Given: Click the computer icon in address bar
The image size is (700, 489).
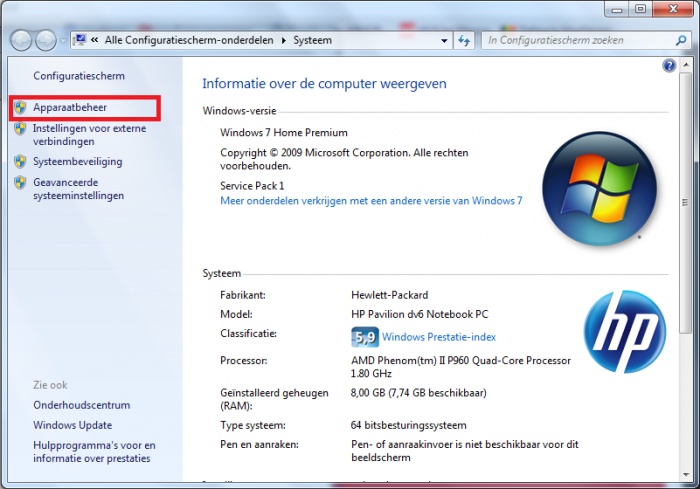Looking at the screenshot, I should pyautogui.click(x=80, y=40).
